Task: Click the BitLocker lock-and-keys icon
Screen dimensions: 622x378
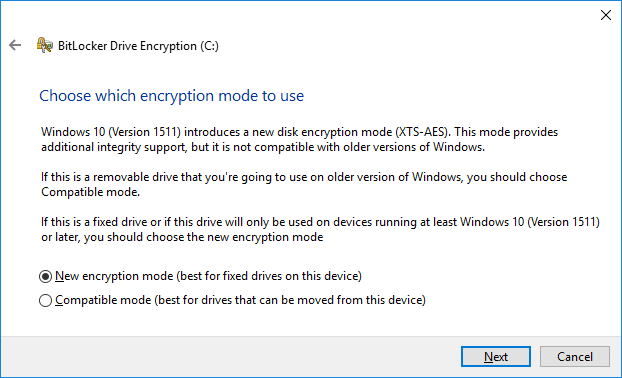Action: tap(44, 45)
